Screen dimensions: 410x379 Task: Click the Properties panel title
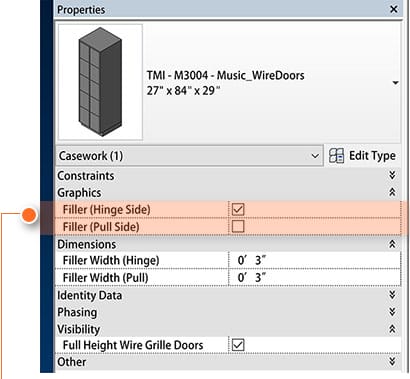(x=81, y=9)
